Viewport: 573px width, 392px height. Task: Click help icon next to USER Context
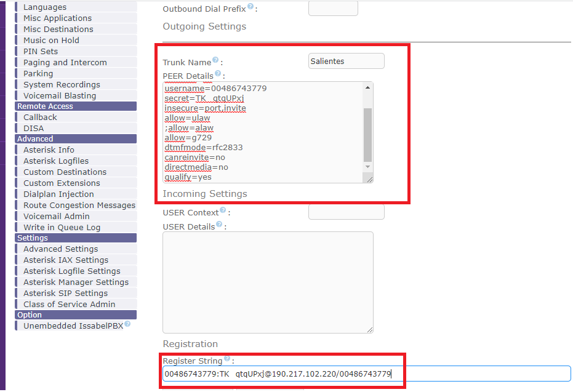pyautogui.click(x=223, y=210)
